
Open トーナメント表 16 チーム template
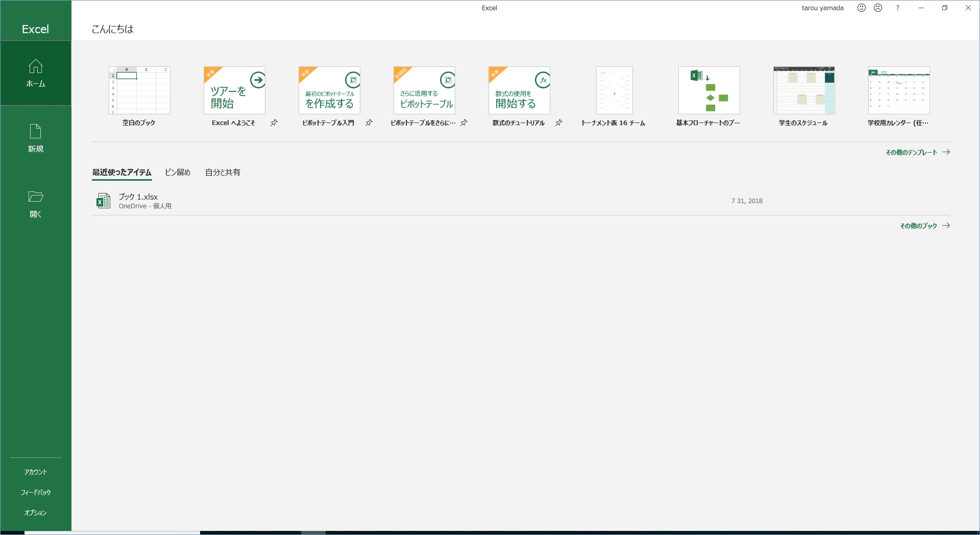click(x=614, y=90)
